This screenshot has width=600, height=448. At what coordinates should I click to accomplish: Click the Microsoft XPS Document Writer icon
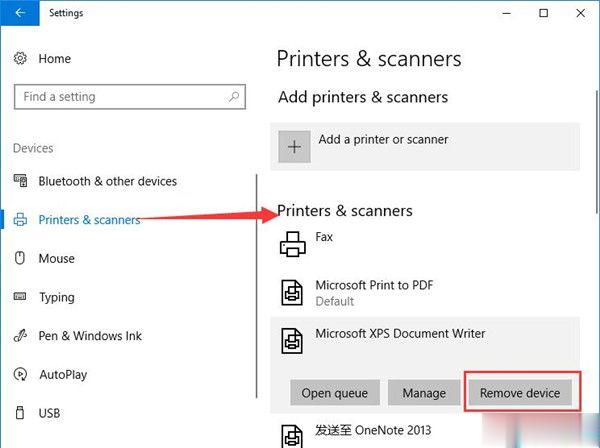pyautogui.click(x=292, y=340)
